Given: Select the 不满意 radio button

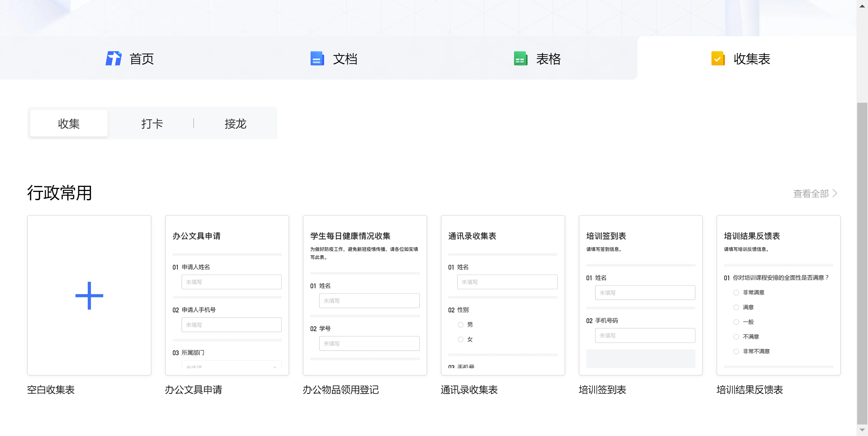Looking at the screenshot, I should click(x=736, y=337).
